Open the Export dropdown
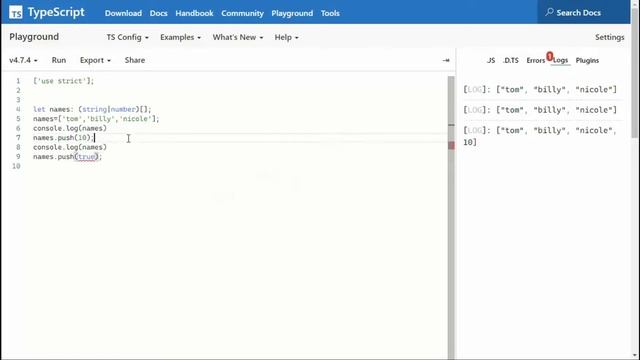The width and height of the screenshot is (640, 360). pyautogui.click(x=95, y=60)
